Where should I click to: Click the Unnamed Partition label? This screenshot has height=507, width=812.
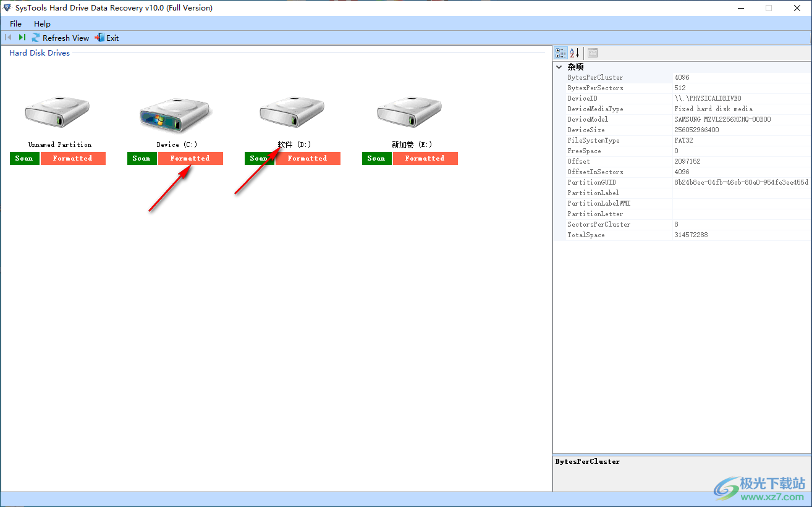pos(60,145)
